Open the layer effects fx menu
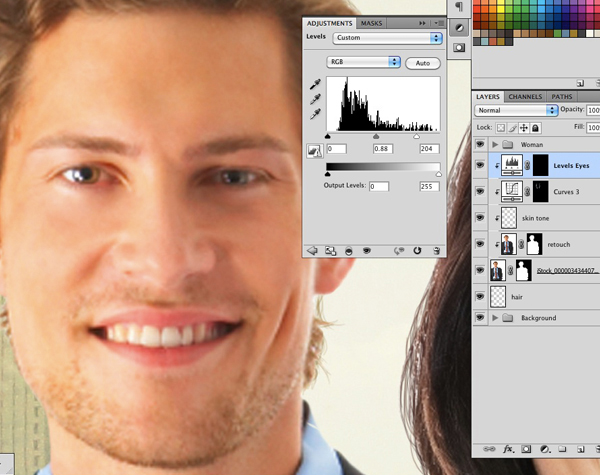Viewport: 600px width, 475px height. 507,450
